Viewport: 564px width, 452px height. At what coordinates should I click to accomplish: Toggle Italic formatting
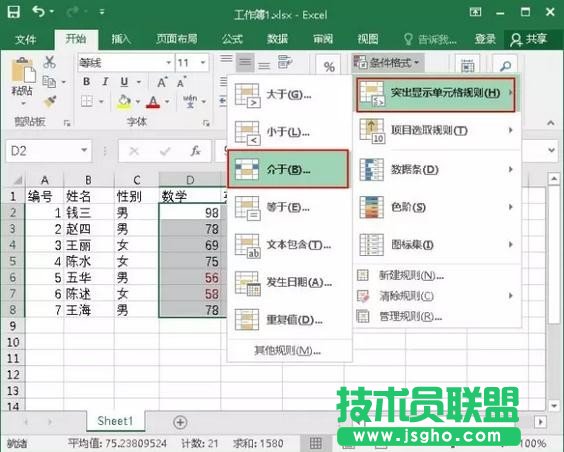click(105, 82)
